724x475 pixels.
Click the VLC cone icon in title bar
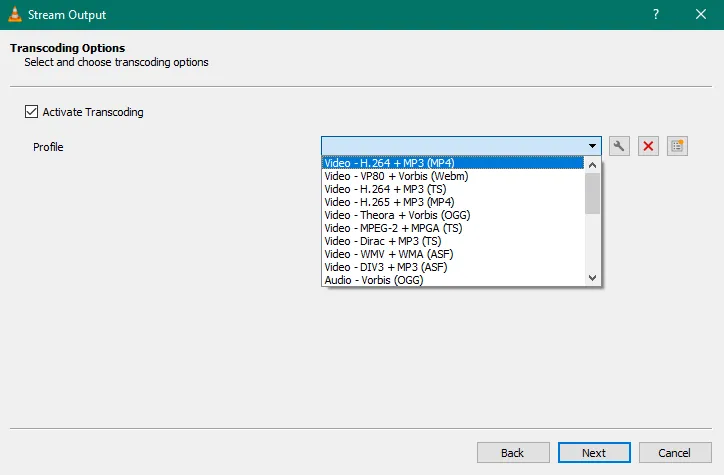point(15,14)
